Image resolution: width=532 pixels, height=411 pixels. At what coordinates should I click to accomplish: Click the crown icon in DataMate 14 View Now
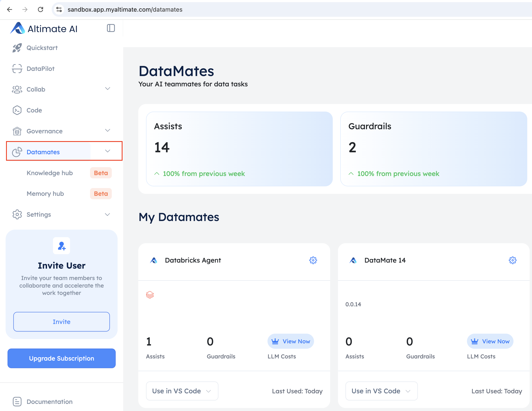coord(474,341)
